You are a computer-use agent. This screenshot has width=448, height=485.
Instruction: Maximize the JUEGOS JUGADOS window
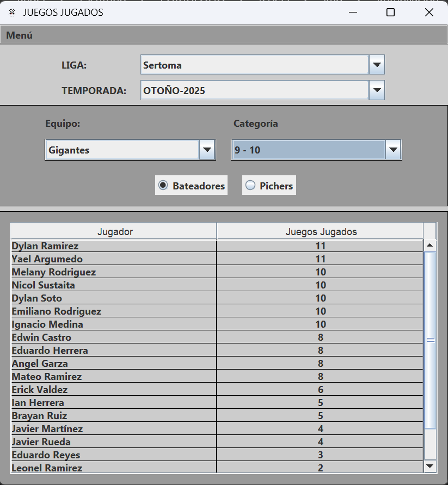(x=390, y=13)
